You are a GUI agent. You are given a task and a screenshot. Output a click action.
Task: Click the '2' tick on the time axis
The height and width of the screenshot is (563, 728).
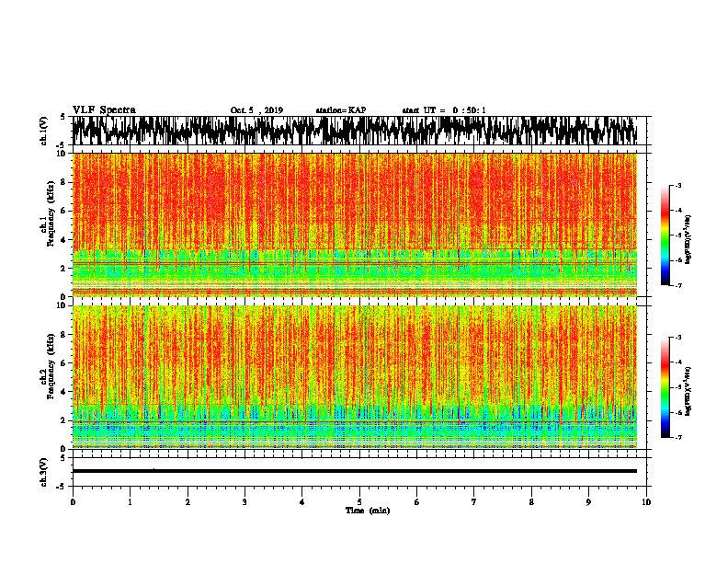[188, 502]
